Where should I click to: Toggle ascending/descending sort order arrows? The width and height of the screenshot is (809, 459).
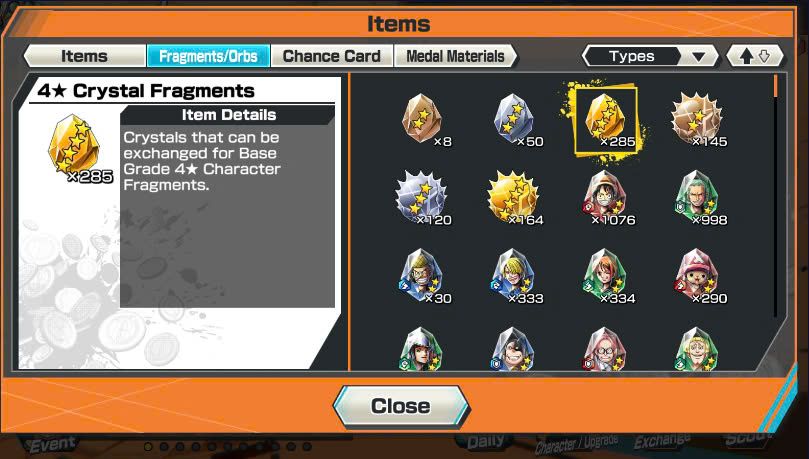(755, 56)
